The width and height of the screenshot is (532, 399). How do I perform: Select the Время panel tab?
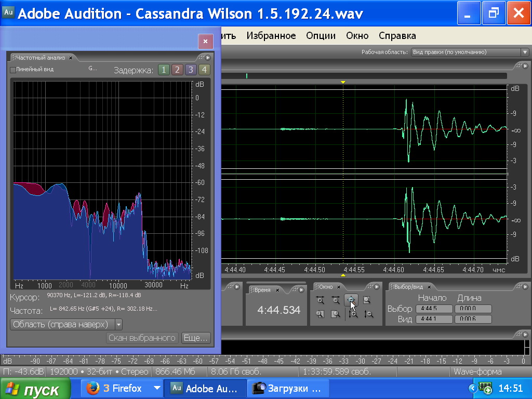click(262, 290)
